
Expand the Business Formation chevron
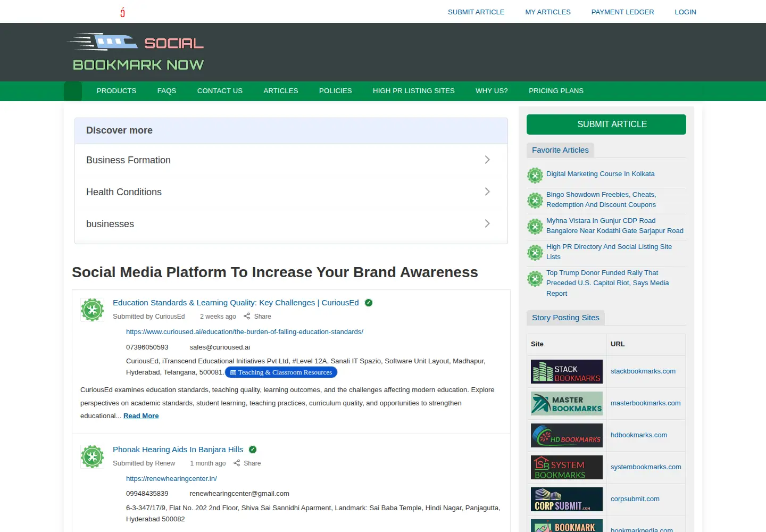tap(487, 160)
